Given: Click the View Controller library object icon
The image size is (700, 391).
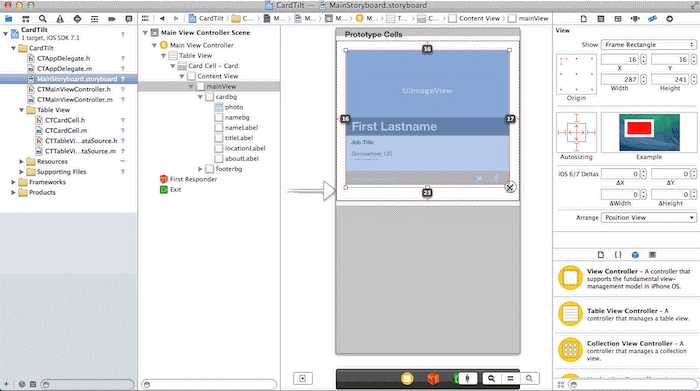Looking at the screenshot, I should 570,278.
